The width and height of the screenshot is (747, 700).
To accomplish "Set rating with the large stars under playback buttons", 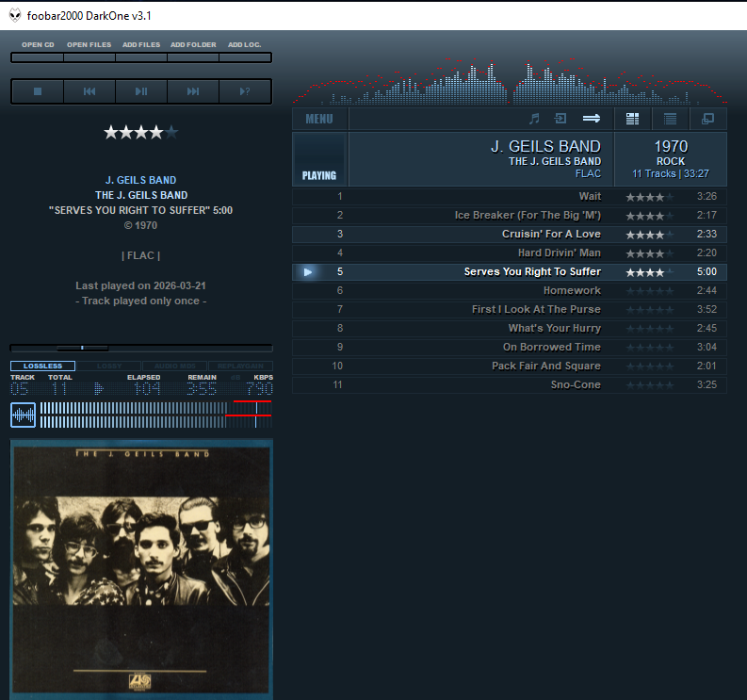I will [x=141, y=132].
